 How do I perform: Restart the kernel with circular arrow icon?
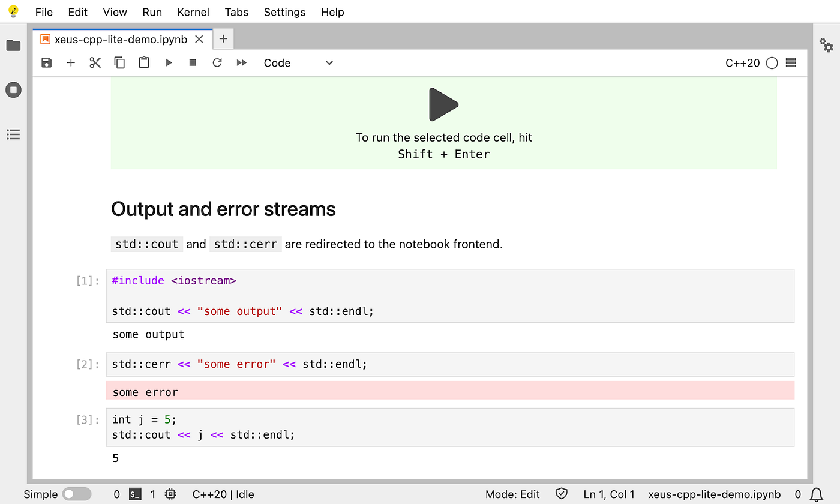point(217,63)
